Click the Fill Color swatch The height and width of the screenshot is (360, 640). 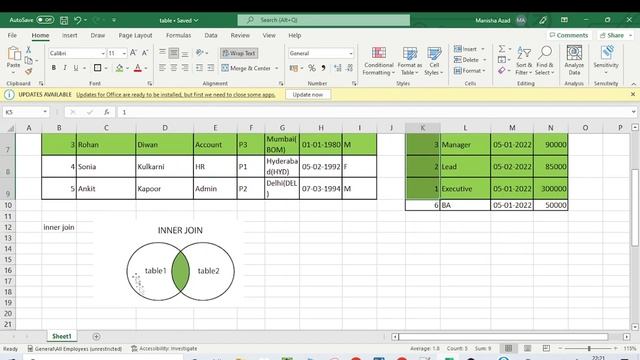(119, 68)
